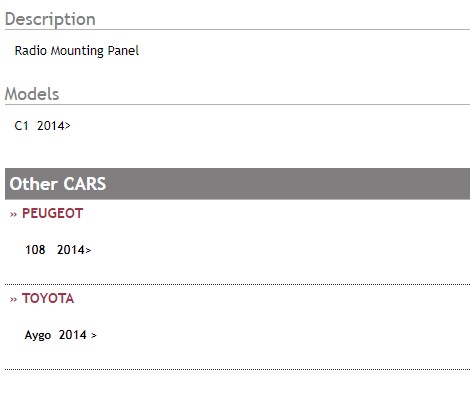Click the C1 2014> model text
Screen dimensions: 470x394
(43, 126)
